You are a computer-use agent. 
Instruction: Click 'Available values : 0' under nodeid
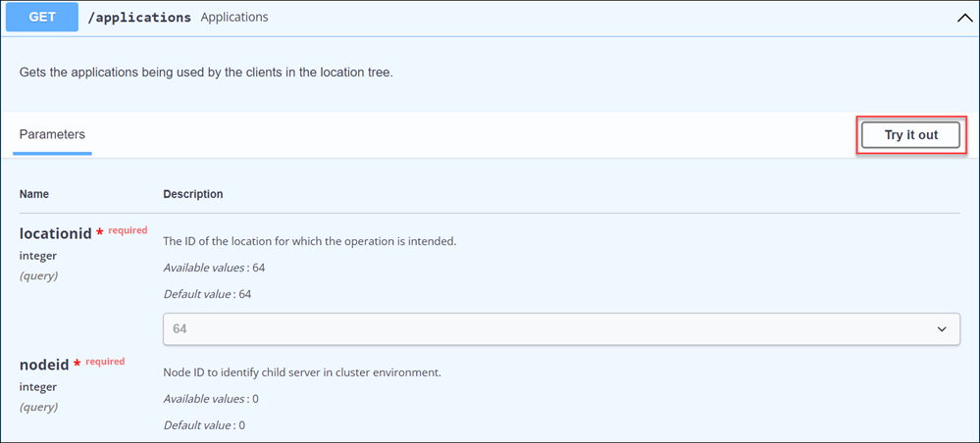(x=211, y=399)
